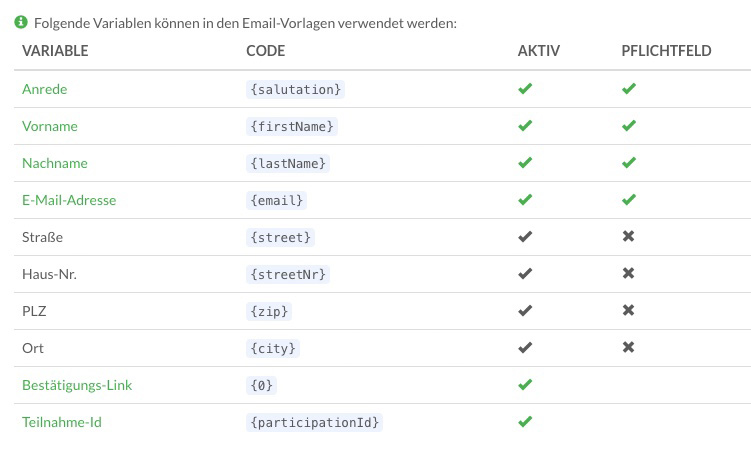Screen dimensions: 751x450
Task: Toggle the Pflichtfeld mark for Ort
Action: point(628,347)
